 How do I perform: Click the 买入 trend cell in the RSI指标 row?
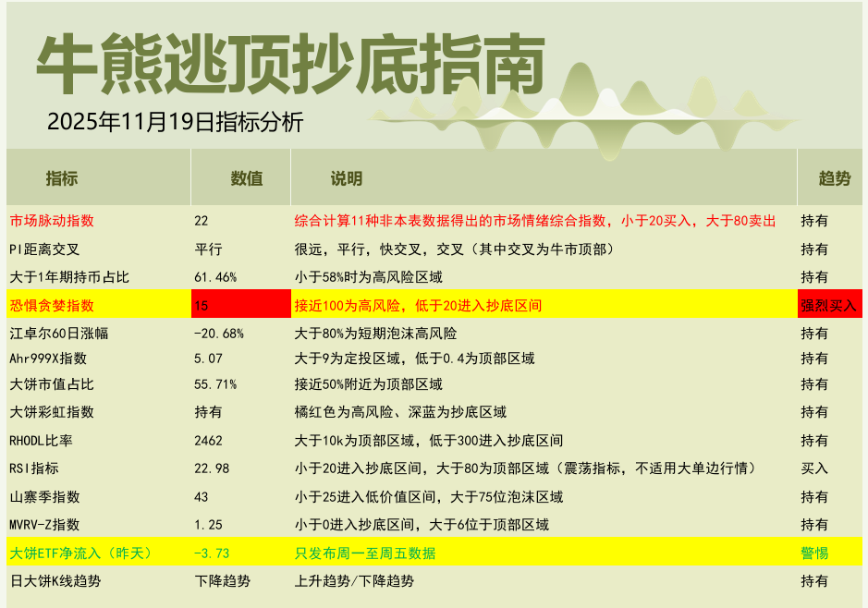tap(814, 468)
